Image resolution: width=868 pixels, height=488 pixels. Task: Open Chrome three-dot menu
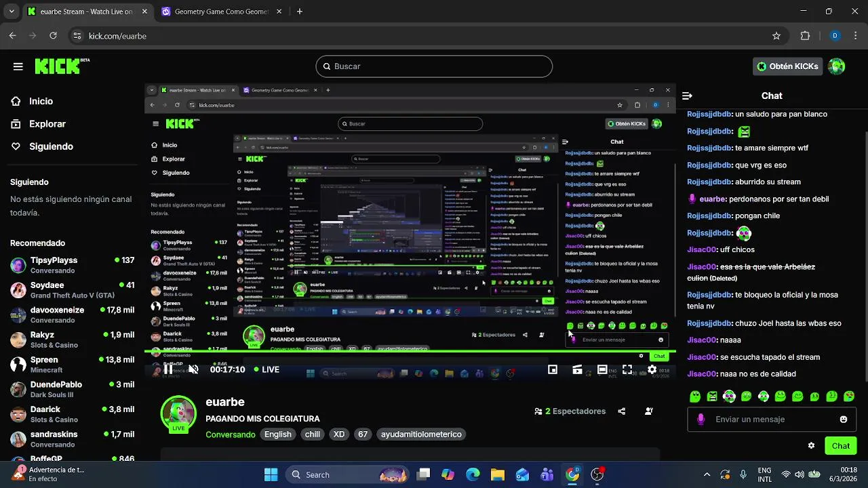tap(854, 36)
